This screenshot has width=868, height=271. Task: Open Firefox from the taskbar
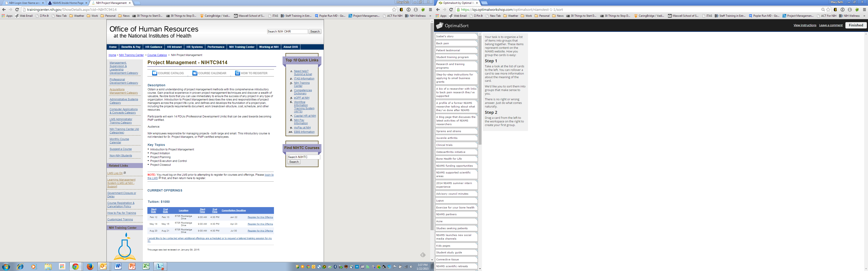90,267
